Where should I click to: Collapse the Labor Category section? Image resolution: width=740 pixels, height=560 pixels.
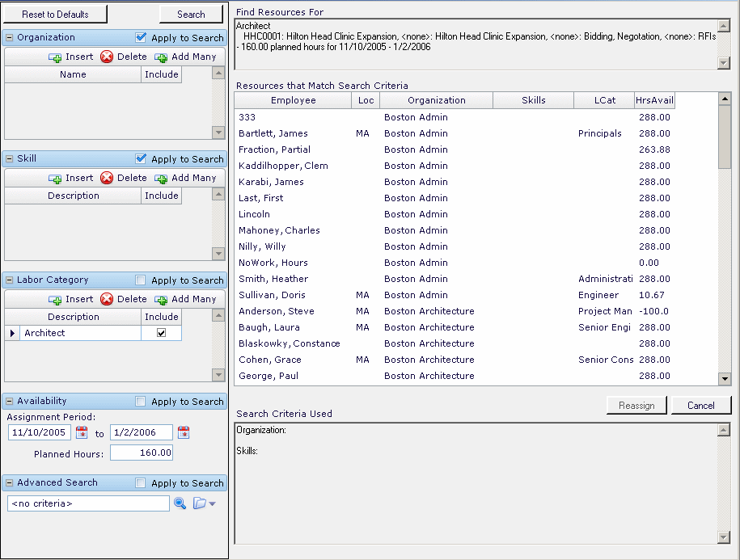[x=9, y=280]
